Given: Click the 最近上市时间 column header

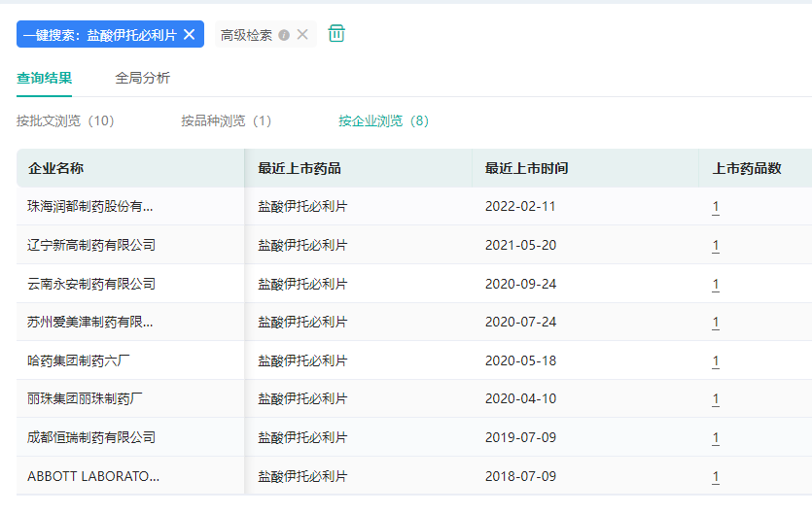Looking at the screenshot, I should pyautogui.click(x=526, y=168).
